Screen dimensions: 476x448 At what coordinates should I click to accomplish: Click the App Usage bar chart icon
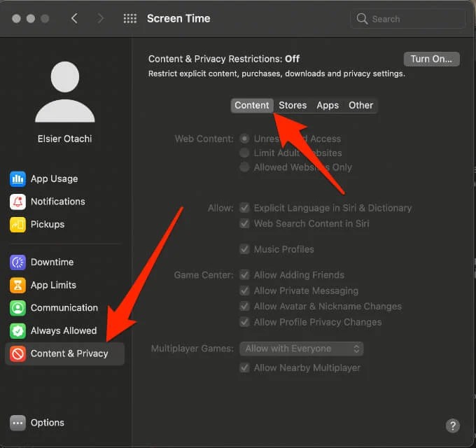coord(17,178)
